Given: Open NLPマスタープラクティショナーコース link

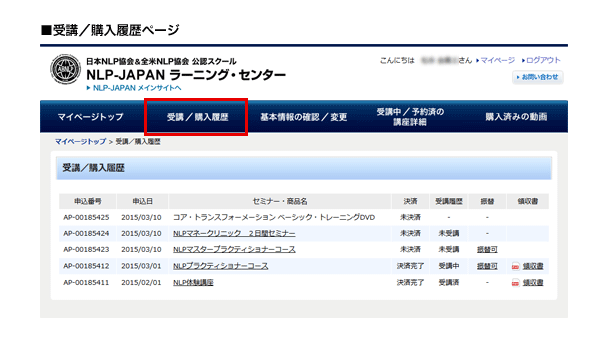Looking at the screenshot, I should (x=234, y=249).
